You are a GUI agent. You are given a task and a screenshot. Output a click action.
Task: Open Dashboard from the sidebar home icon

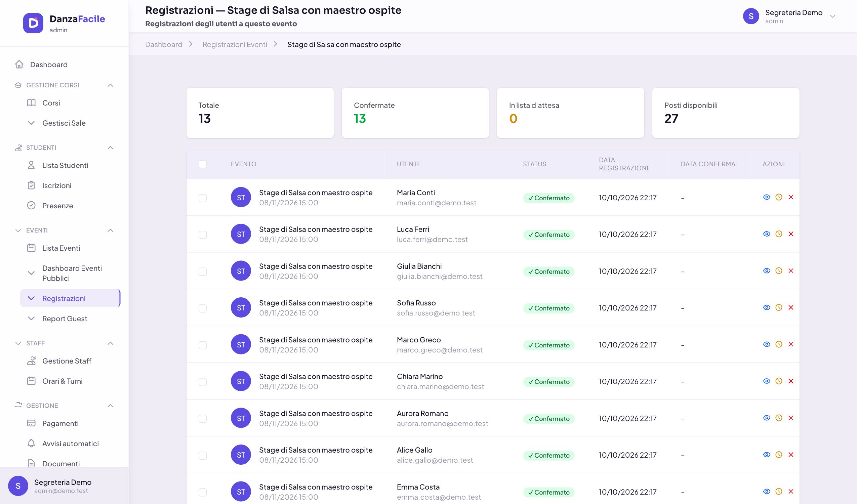(19, 64)
